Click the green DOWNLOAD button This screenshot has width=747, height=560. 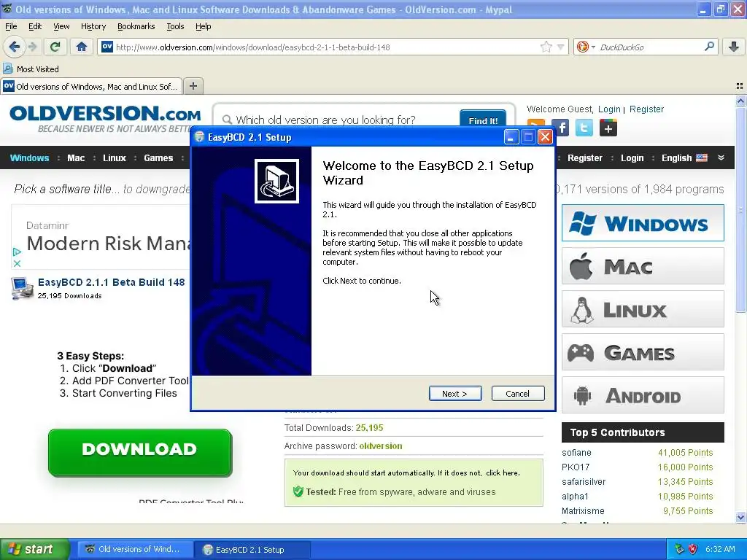pos(140,452)
